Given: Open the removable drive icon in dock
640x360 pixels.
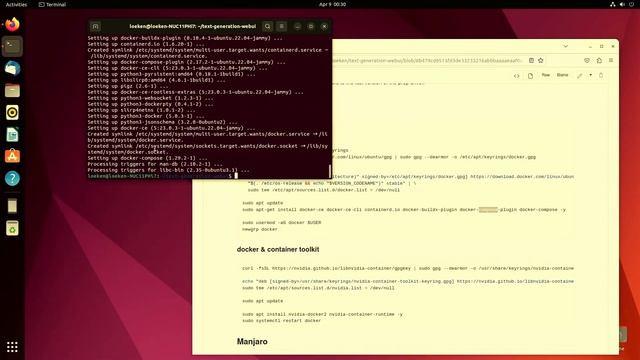Looking at the screenshot, I should click(12, 206).
